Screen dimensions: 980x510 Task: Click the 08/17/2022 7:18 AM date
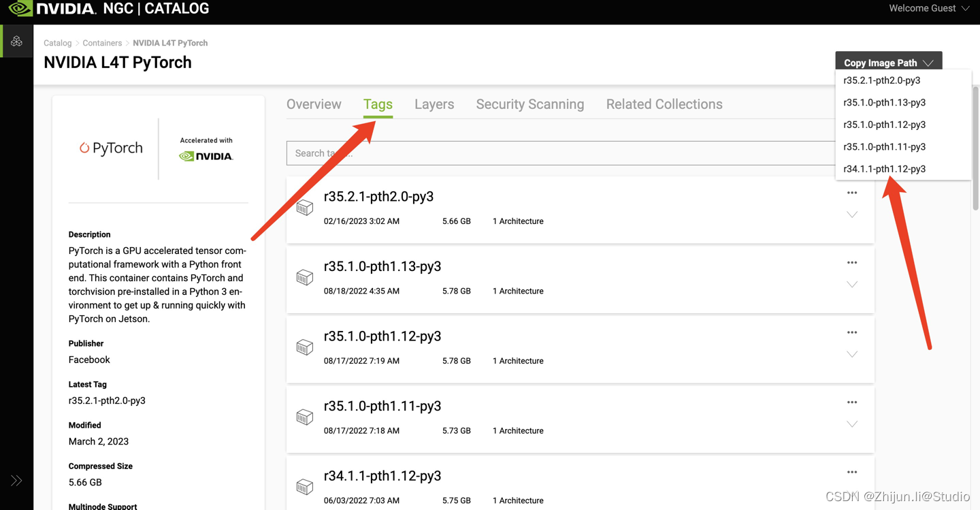pos(361,430)
